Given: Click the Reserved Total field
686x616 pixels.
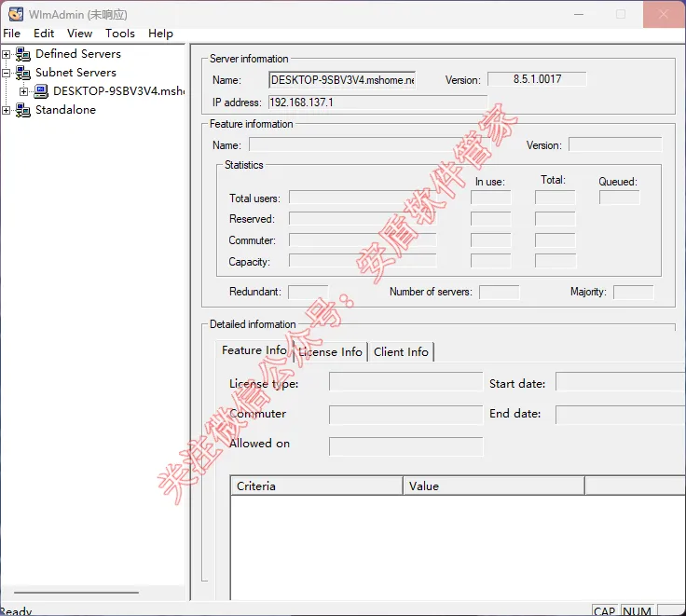Looking at the screenshot, I should pyautogui.click(x=555, y=219).
